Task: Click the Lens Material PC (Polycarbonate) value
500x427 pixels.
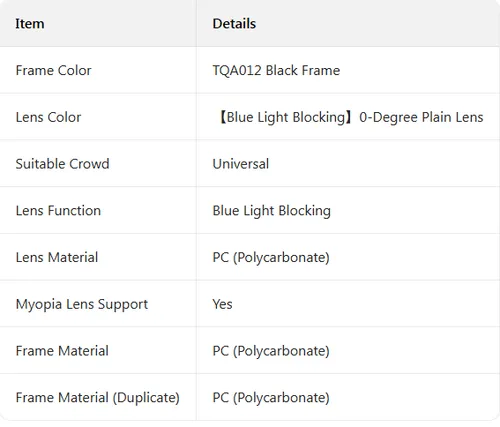Action: (x=271, y=258)
